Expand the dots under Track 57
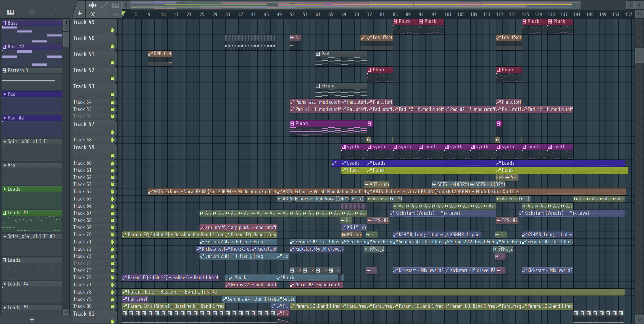Screen dimensions: 644x324 pyautogui.click(x=80, y=134)
